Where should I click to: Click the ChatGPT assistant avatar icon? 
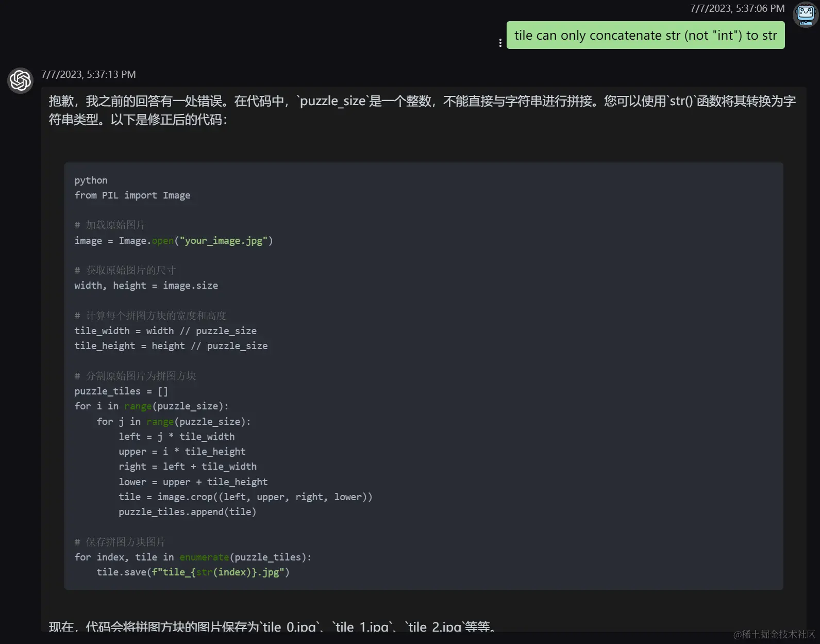(x=21, y=80)
